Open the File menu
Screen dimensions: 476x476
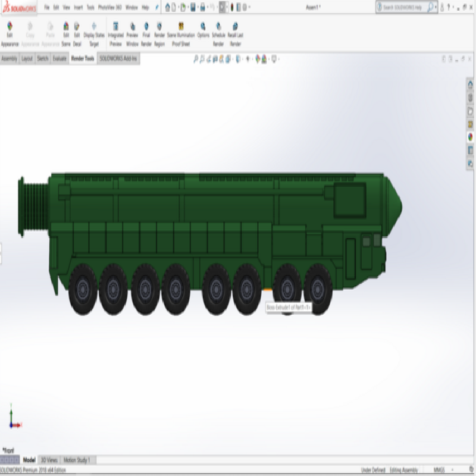47,7
